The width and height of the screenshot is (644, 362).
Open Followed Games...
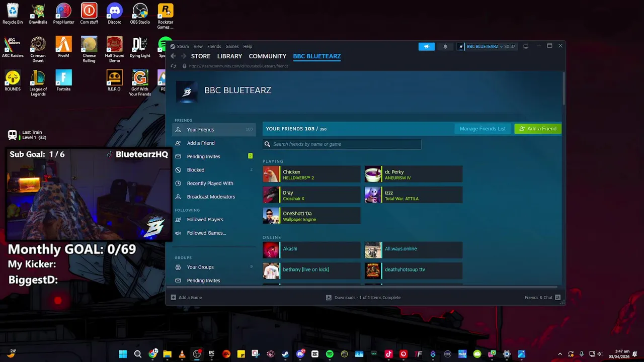click(x=214, y=233)
